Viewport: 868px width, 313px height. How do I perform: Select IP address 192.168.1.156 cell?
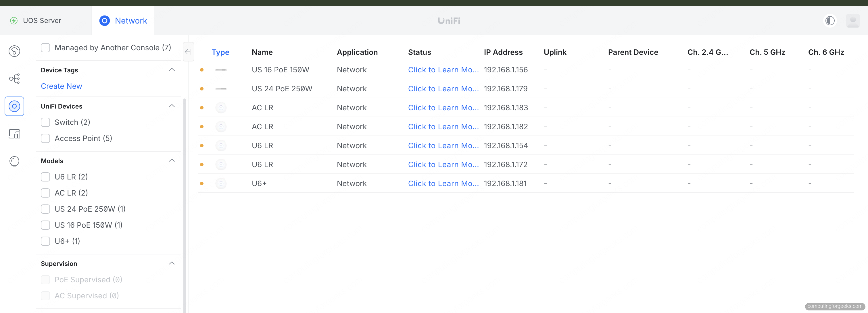(x=506, y=70)
